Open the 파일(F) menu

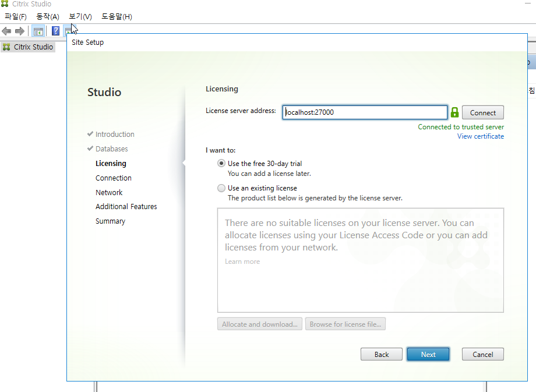tap(16, 17)
